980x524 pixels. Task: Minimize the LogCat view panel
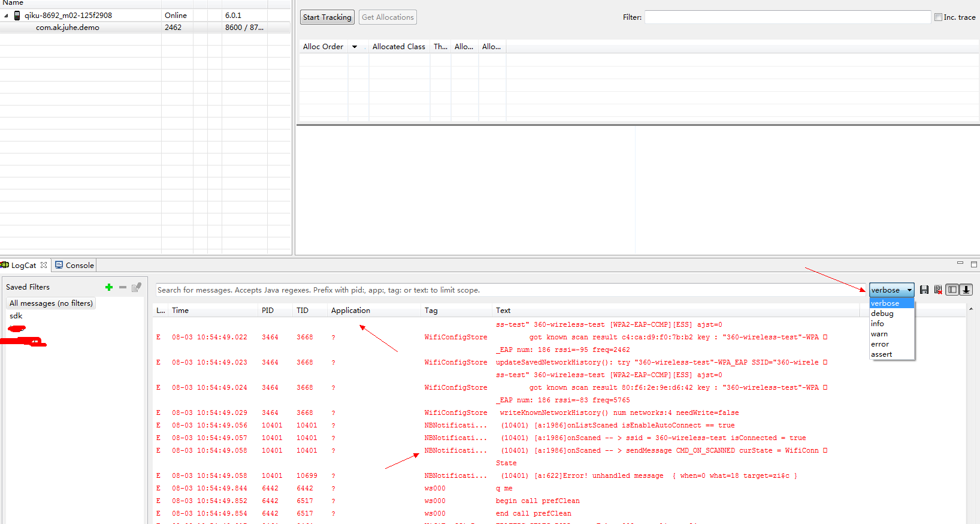pos(960,263)
